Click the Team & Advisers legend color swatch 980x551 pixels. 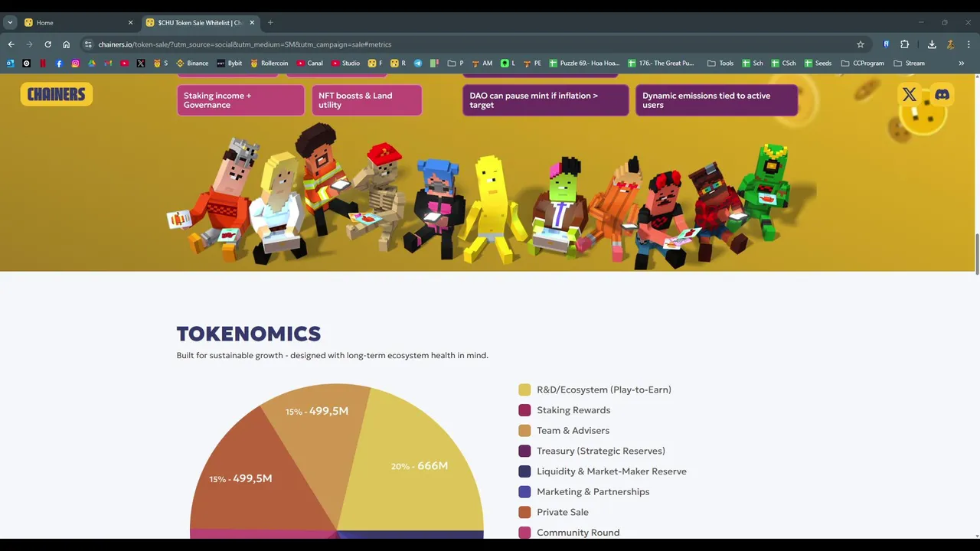point(524,431)
